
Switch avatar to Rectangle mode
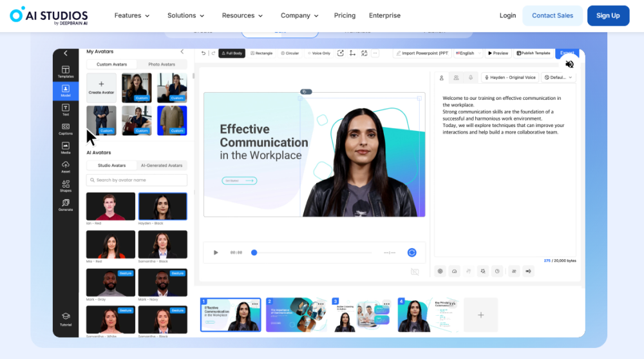point(261,53)
